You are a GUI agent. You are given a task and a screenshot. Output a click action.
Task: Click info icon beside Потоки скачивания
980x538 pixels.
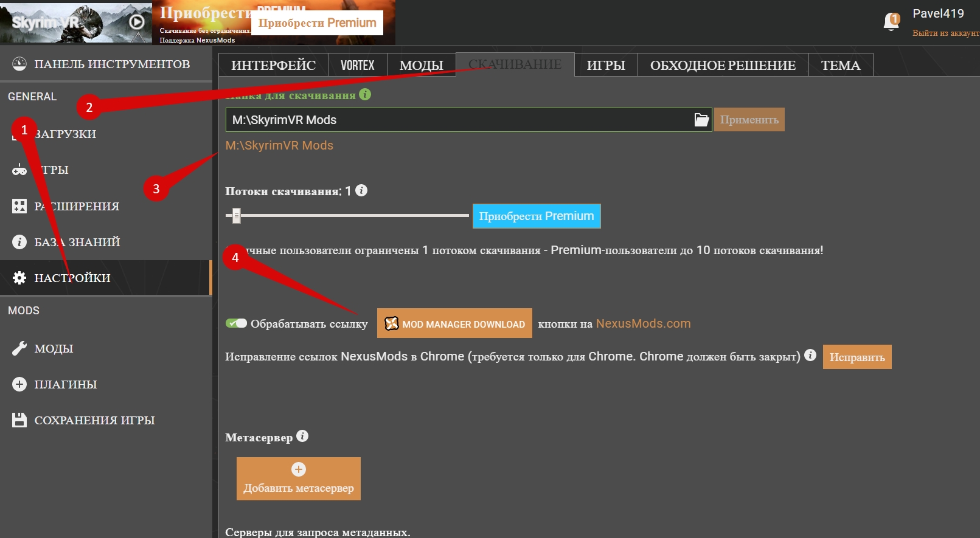pyautogui.click(x=361, y=190)
